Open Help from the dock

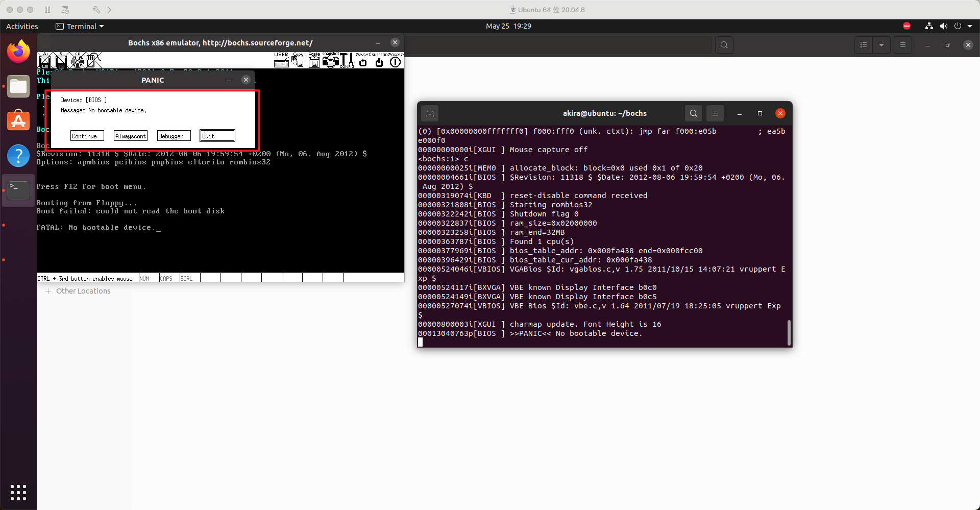[x=18, y=155]
